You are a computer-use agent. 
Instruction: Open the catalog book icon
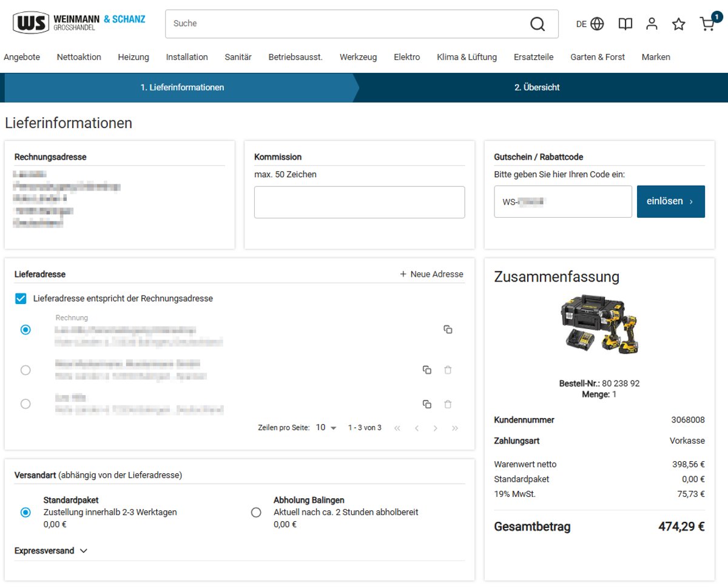625,24
